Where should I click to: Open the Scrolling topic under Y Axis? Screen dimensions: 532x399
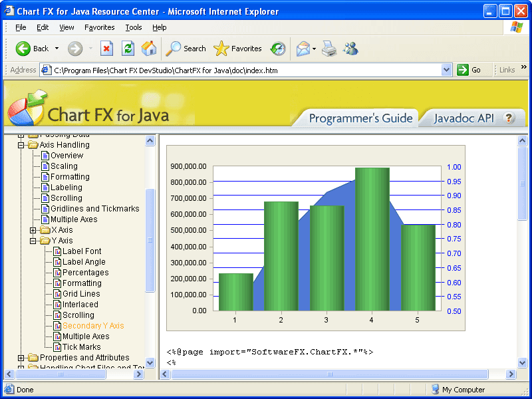(78, 315)
